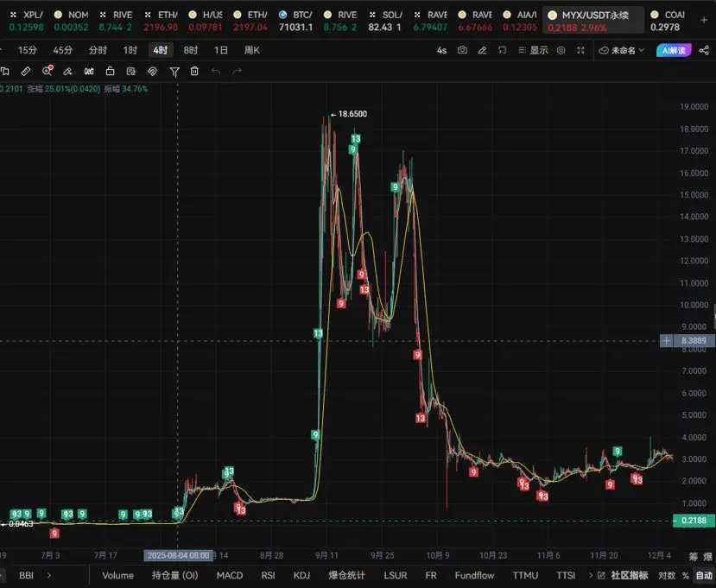
Task: Toggle the Fundflow indicator
Action: click(x=474, y=575)
